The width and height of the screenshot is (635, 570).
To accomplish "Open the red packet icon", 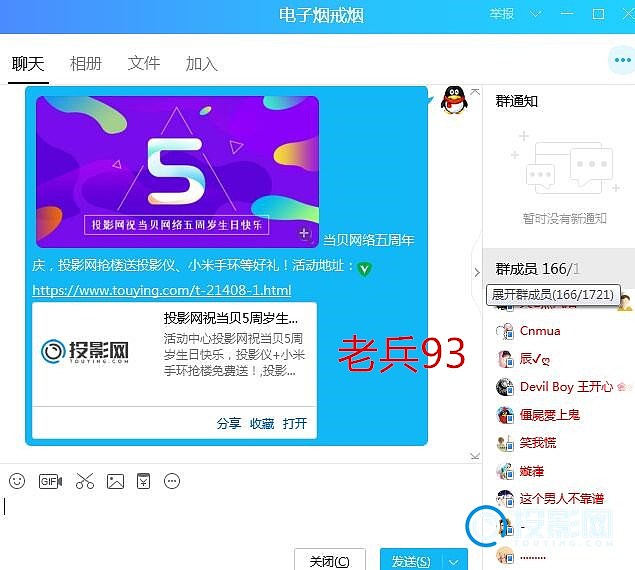I will pyautogui.click(x=143, y=481).
